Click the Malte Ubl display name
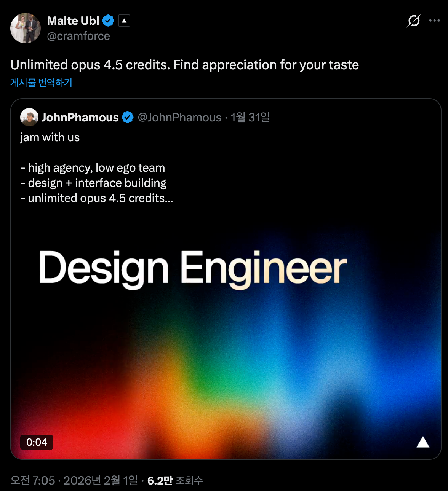The image size is (448, 491). pyautogui.click(x=73, y=21)
